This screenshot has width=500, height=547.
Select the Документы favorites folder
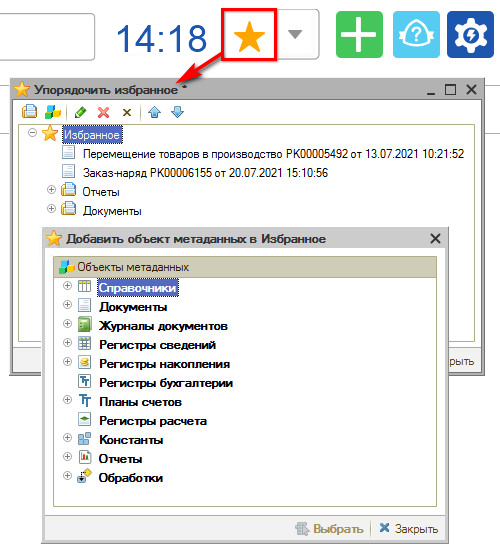[x=112, y=211]
